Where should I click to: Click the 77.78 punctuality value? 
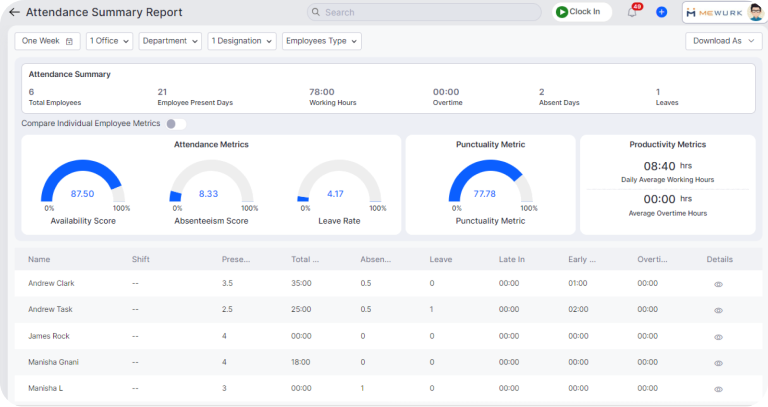[484, 193]
